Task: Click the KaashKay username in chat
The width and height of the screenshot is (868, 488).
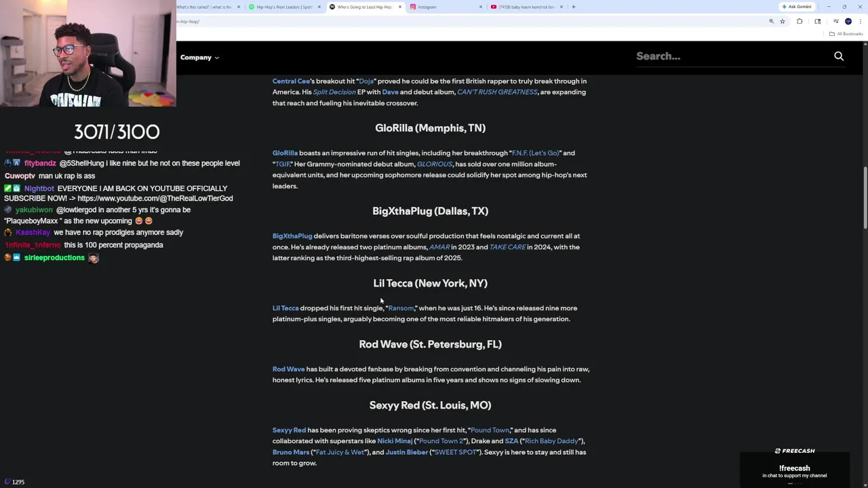Action: [x=33, y=232]
